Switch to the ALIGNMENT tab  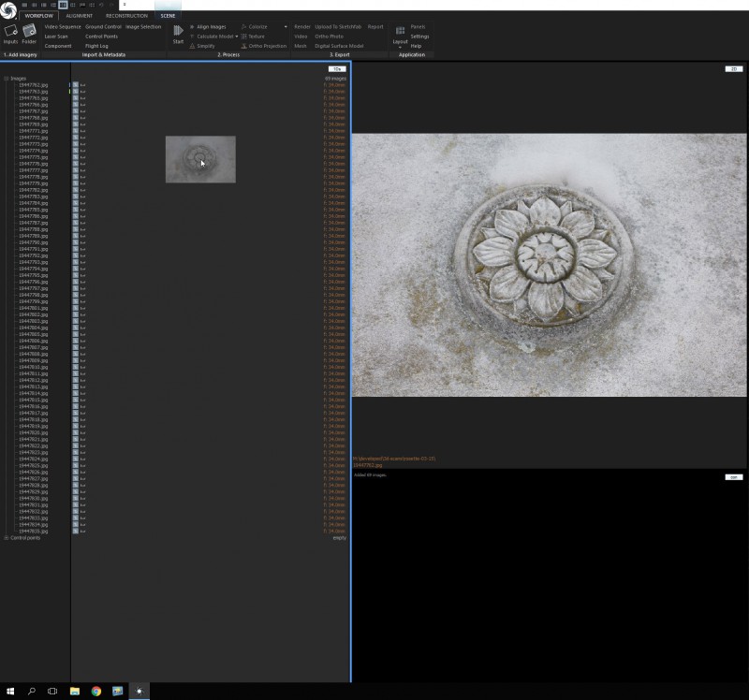pyautogui.click(x=80, y=16)
